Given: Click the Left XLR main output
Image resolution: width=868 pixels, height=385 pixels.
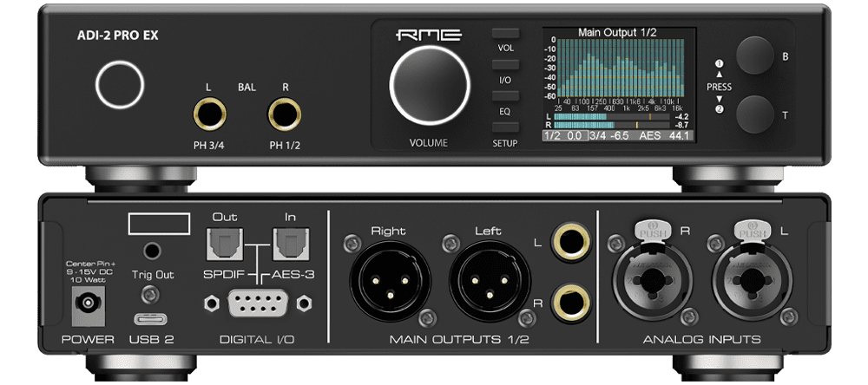Looking at the screenshot, I should 490,282.
